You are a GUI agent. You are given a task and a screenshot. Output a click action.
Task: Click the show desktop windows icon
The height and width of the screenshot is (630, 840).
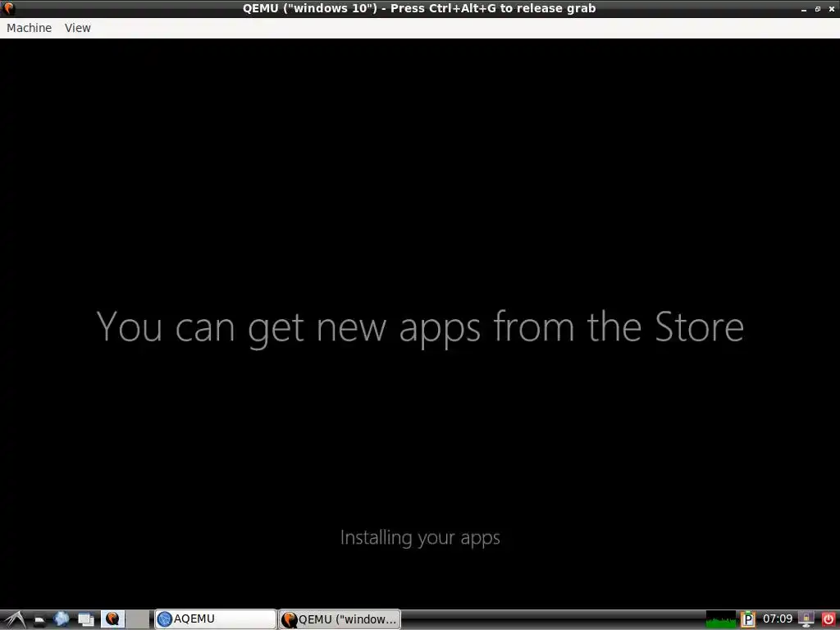pos(85,619)
